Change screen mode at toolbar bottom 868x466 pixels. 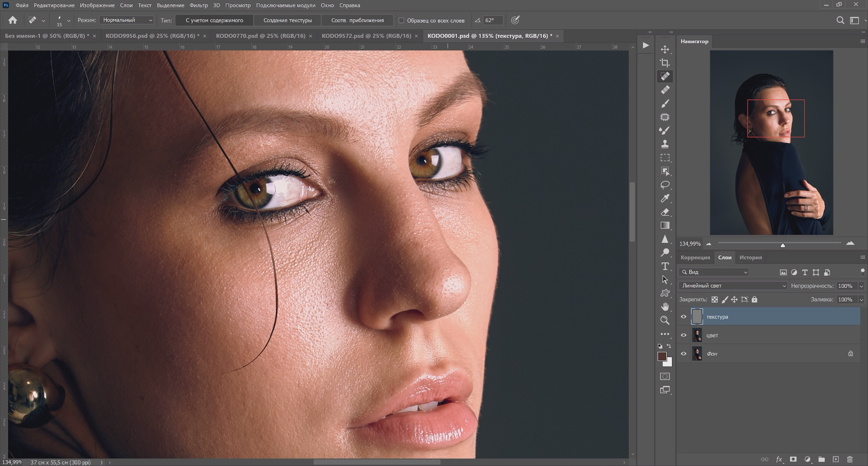tap(665, 390)
